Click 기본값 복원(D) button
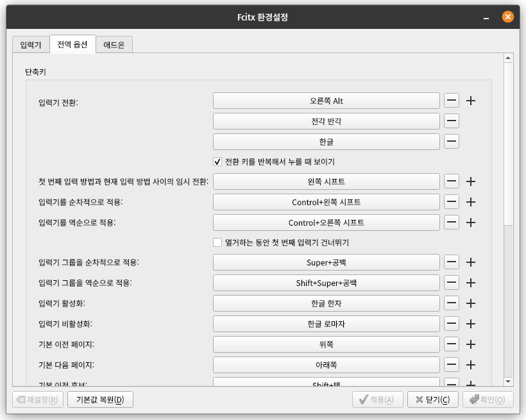526x420 pixels. (x=100, y=399)
